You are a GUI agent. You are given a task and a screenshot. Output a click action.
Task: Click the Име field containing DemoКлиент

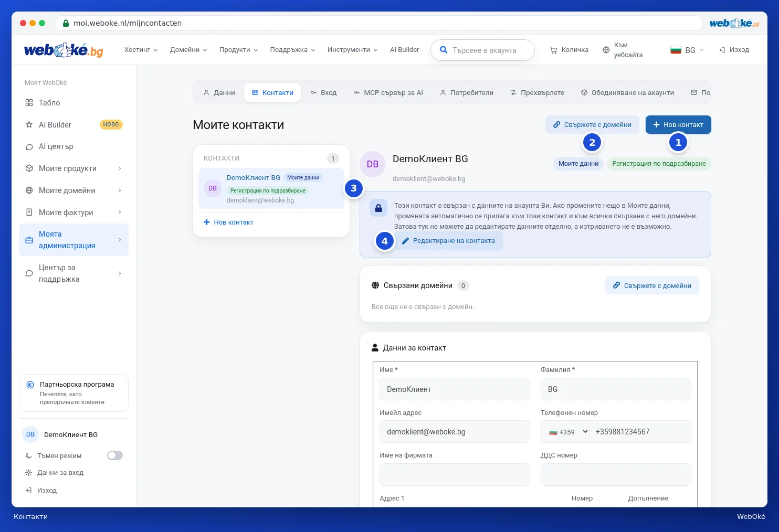455,389
